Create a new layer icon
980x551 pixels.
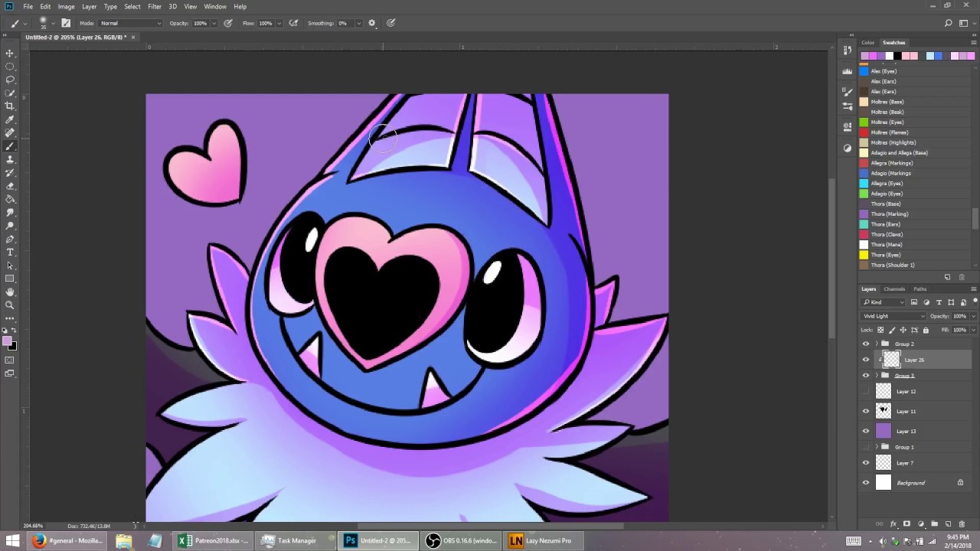(x=949, y=524)
